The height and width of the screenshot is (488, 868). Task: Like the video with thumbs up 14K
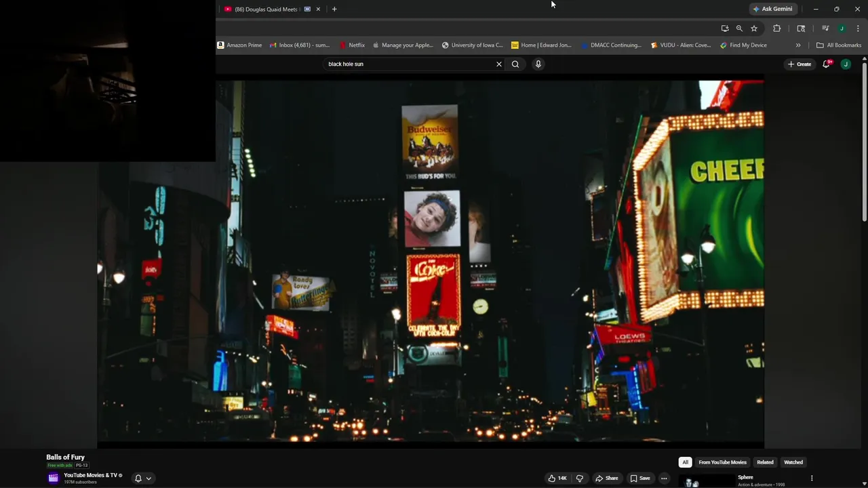tap(557, 479)
